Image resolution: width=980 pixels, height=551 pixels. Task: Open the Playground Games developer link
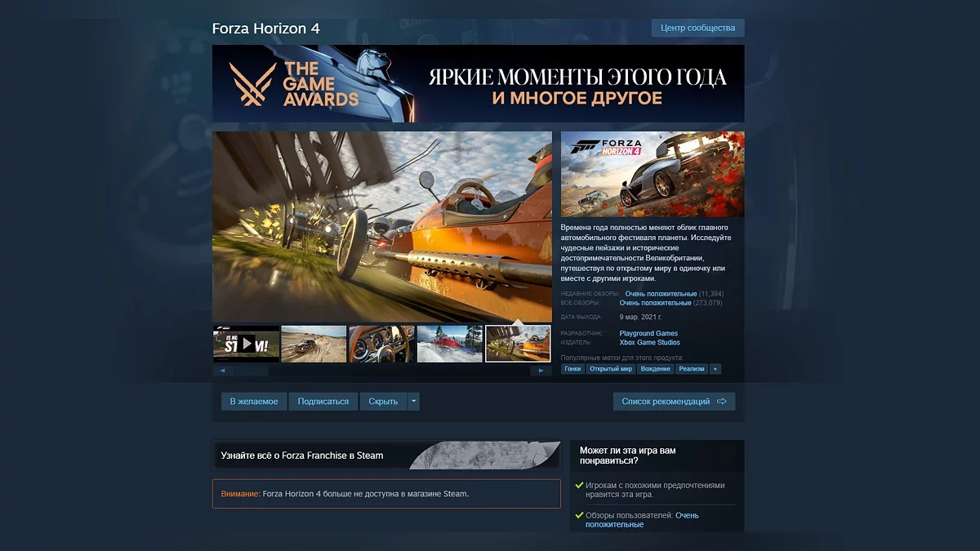coord(648,333)
